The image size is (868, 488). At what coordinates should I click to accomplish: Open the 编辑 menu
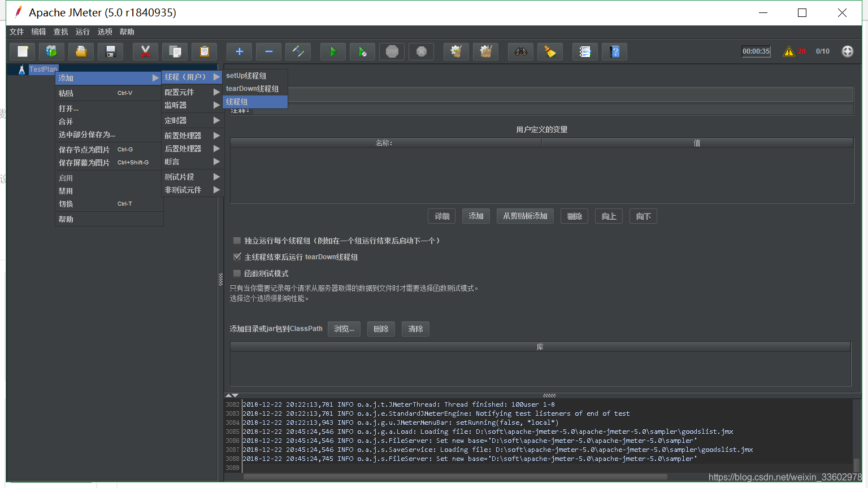click(38, 32)
